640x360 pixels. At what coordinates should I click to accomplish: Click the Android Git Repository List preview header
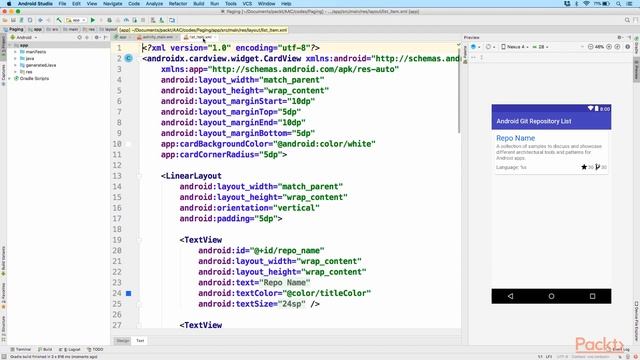(533, 121)
